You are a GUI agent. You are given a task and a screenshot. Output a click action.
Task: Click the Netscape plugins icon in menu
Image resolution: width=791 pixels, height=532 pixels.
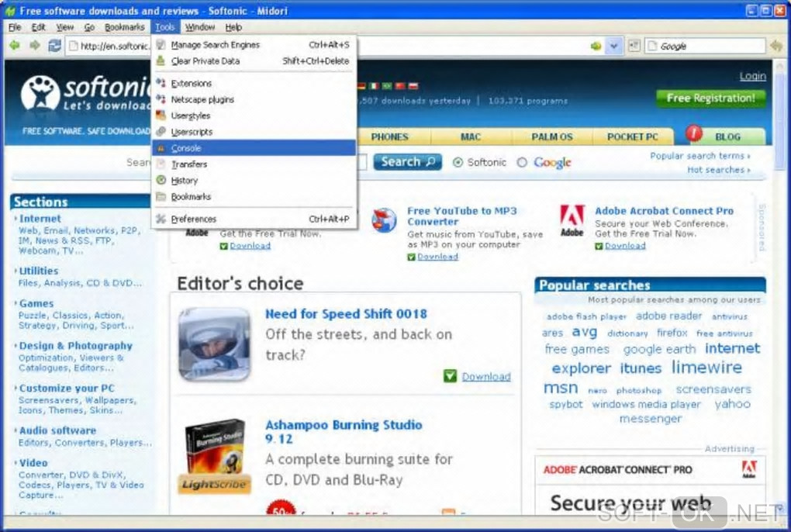click(161, 99)
